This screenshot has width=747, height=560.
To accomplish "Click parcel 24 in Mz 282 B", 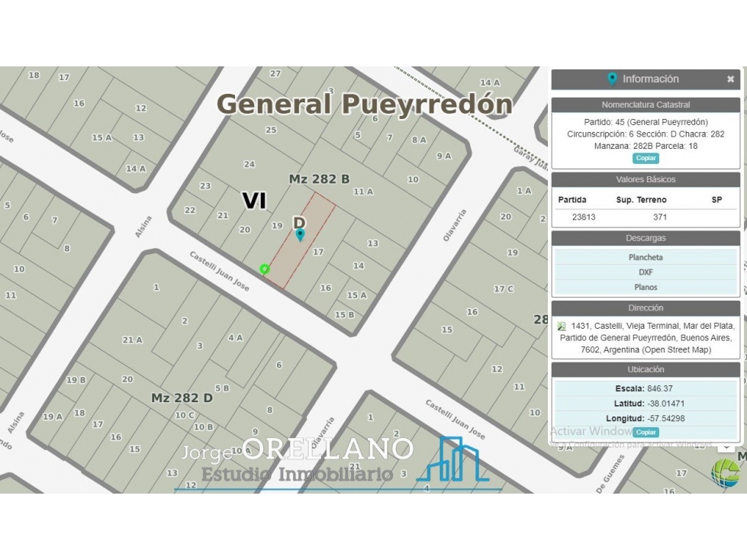I will 250,164.
